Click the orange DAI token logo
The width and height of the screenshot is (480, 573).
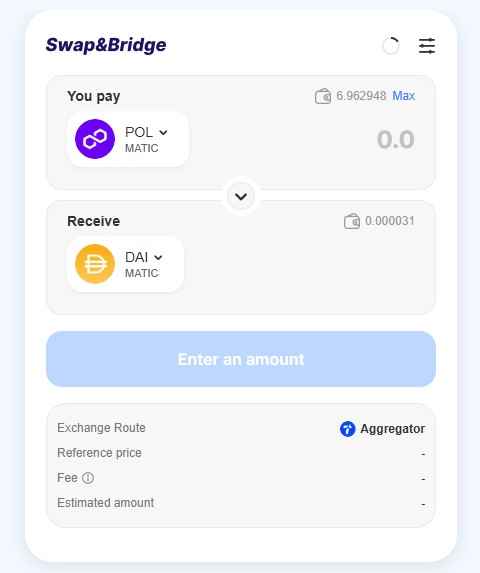(95, 264)
